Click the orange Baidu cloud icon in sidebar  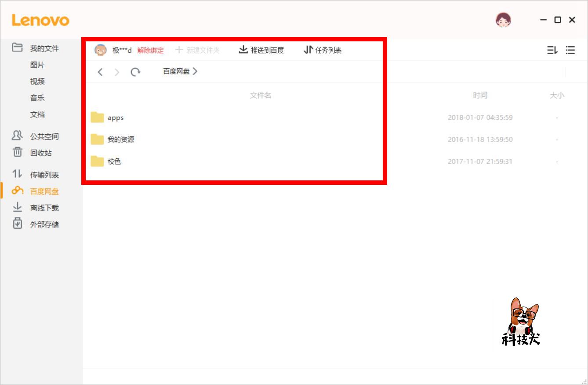tap(17, 191)
